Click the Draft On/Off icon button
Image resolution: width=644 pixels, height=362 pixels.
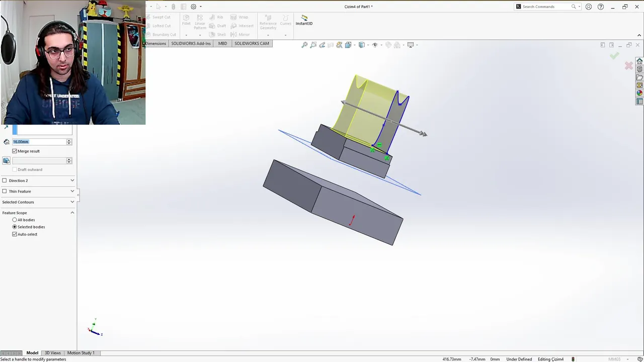[6, 160]
